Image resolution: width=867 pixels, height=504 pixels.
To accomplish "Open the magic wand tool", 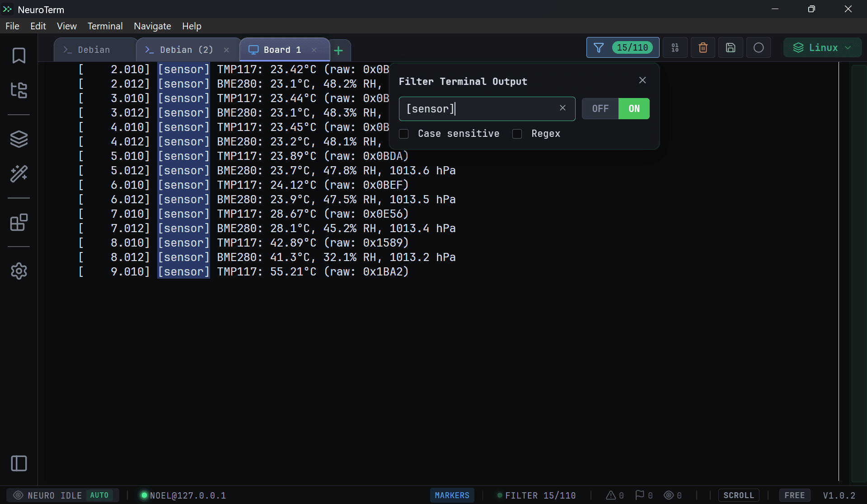I will 19,174.
